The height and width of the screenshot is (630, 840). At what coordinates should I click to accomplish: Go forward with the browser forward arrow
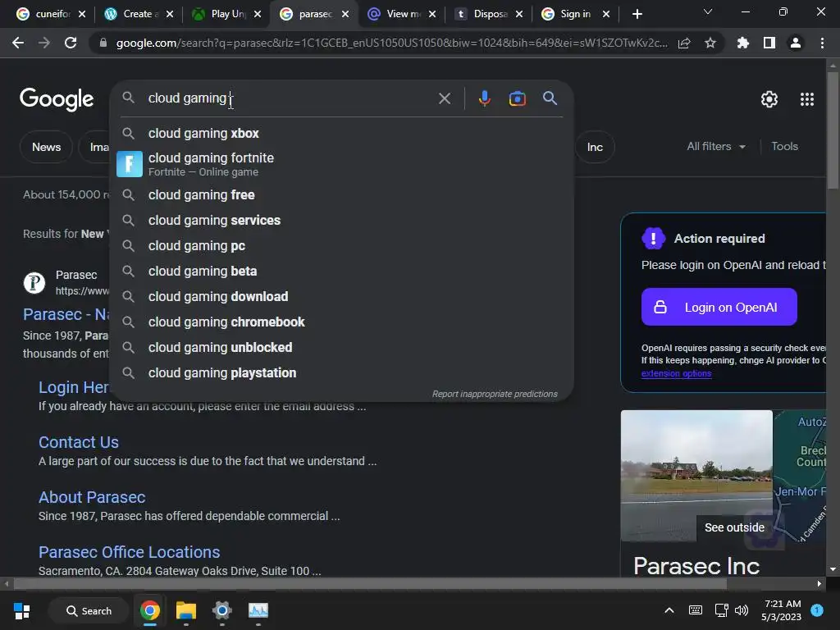pos(44,43)
